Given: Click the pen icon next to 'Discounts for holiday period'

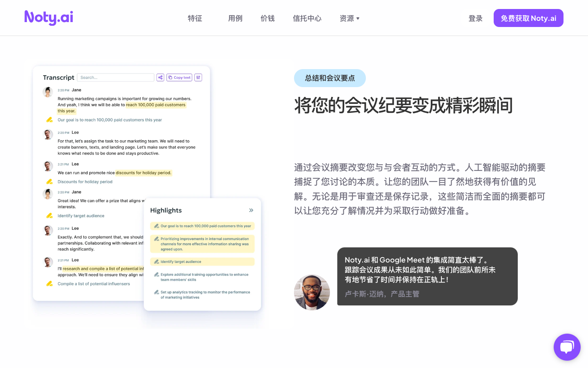Looking at the screenshot, I should pyautogui.click(x=49, y=182).
